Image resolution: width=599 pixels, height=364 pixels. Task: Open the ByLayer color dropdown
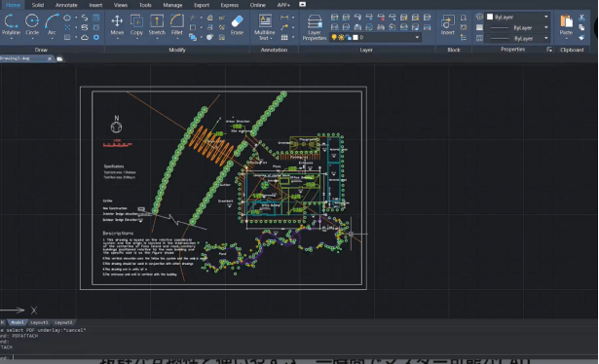(545, 18)
